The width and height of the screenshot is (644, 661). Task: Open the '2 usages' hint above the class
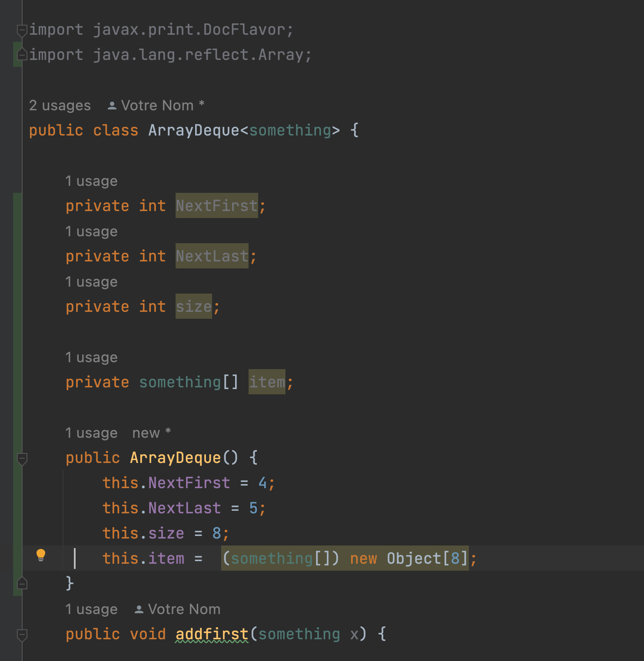60,106
